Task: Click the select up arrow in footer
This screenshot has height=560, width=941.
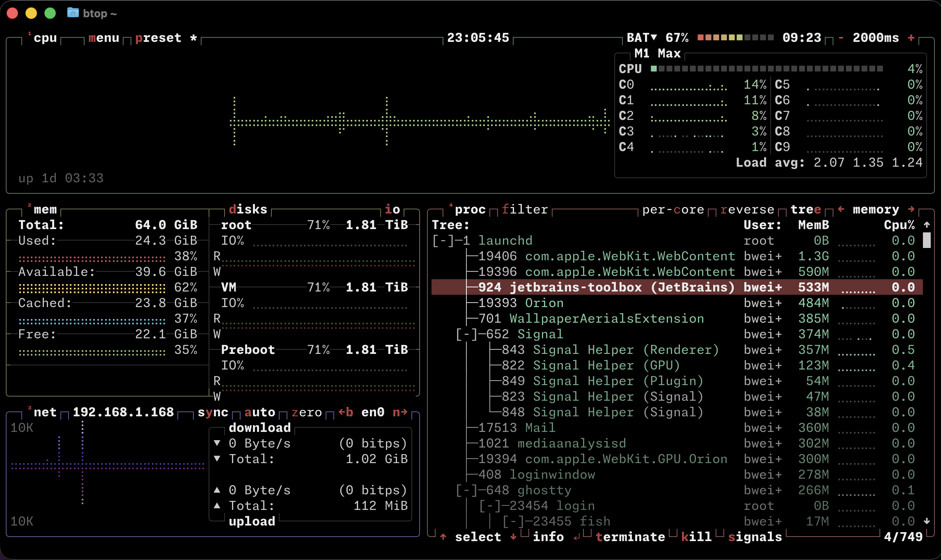Action: coord(443,537)
